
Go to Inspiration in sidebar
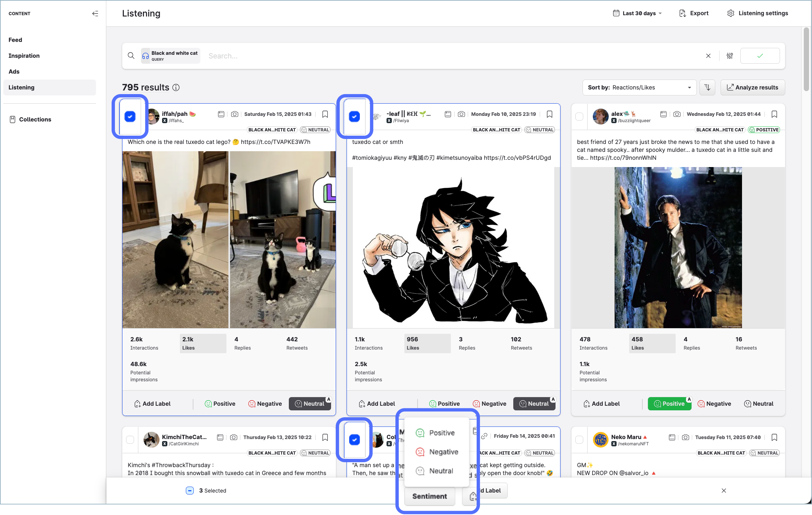click(x=24, y=56)
